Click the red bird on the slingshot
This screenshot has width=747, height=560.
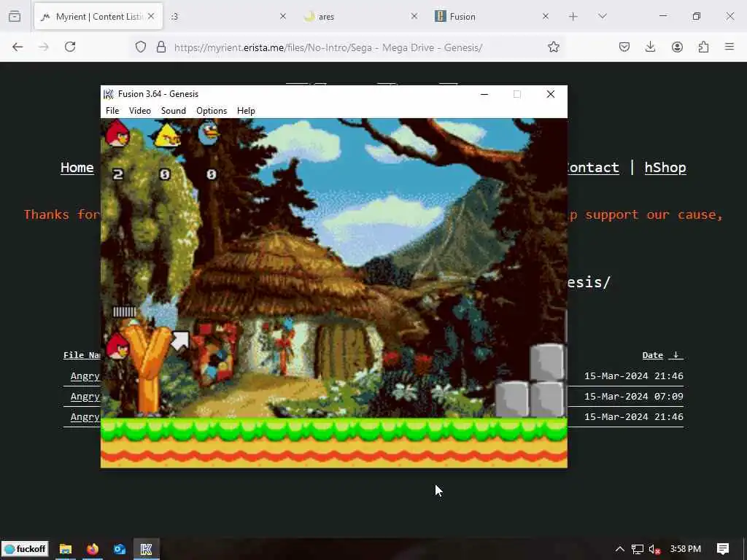pos(117,346)
